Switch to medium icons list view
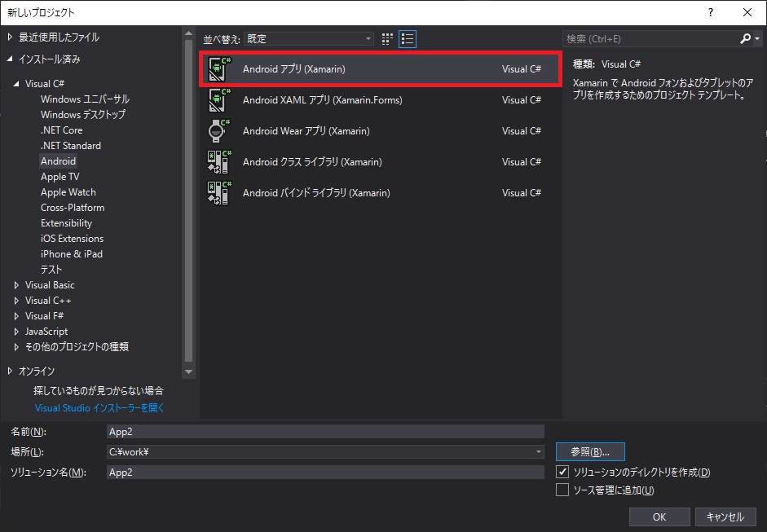The height and width of the screenshot is (532, 767). [408, 39]
